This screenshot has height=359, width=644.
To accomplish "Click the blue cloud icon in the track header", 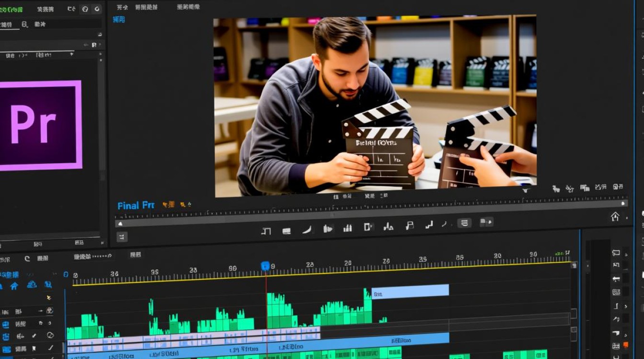I will point(32,284).
